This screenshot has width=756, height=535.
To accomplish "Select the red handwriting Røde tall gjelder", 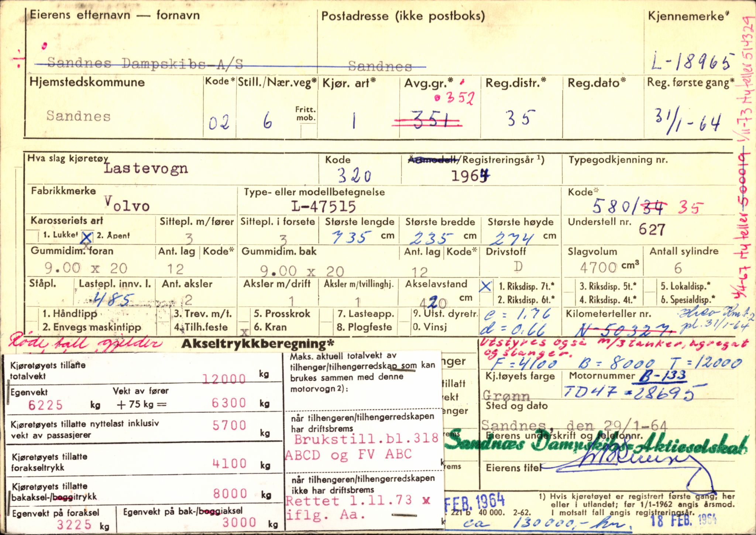I will pos(86,341).
